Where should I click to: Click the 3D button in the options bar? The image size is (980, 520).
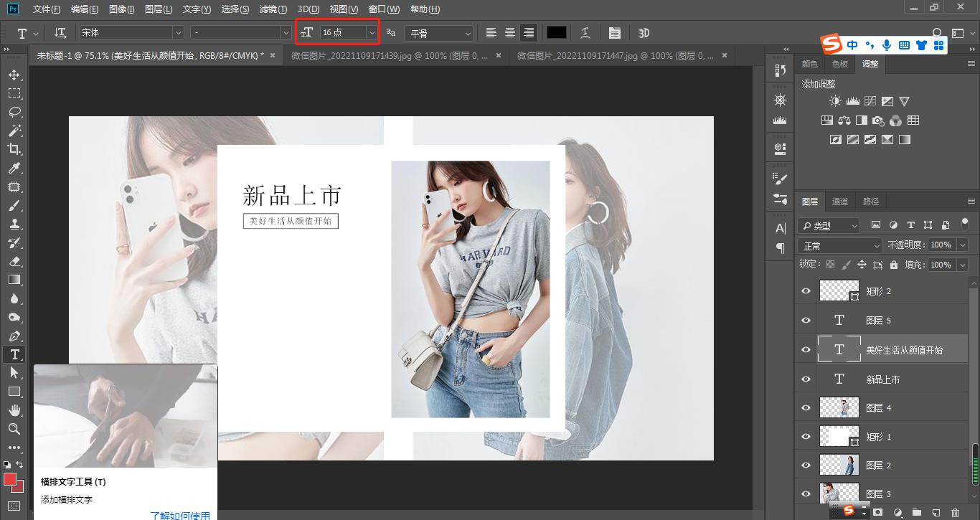pyautogui.click(x=642, y=32)
